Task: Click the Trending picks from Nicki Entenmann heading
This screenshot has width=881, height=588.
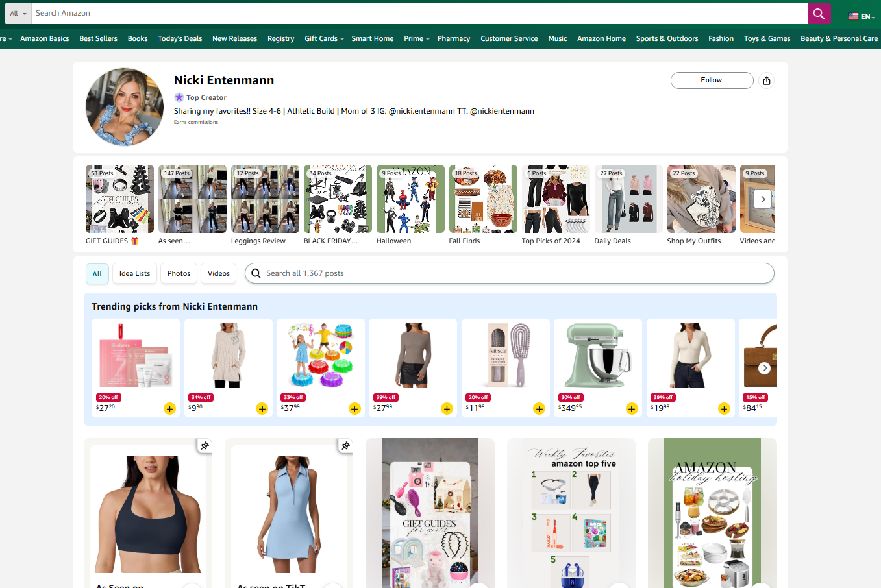Action: coord(175,306)
